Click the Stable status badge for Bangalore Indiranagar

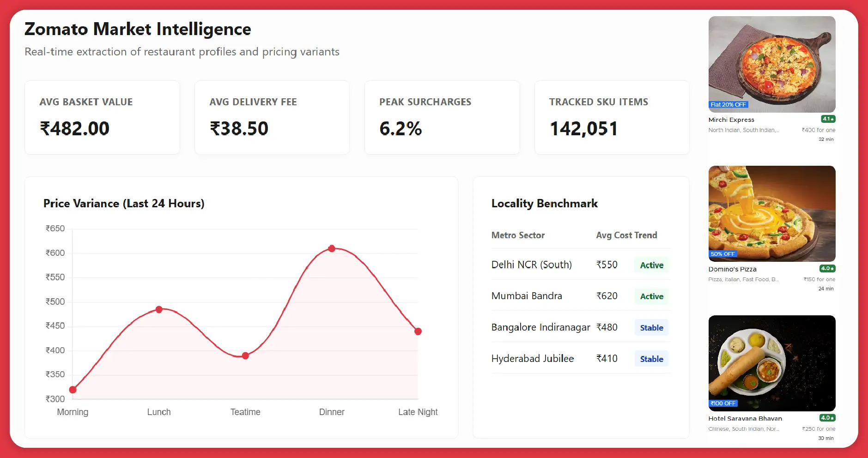pyautogui.click(x=651, y=328)
